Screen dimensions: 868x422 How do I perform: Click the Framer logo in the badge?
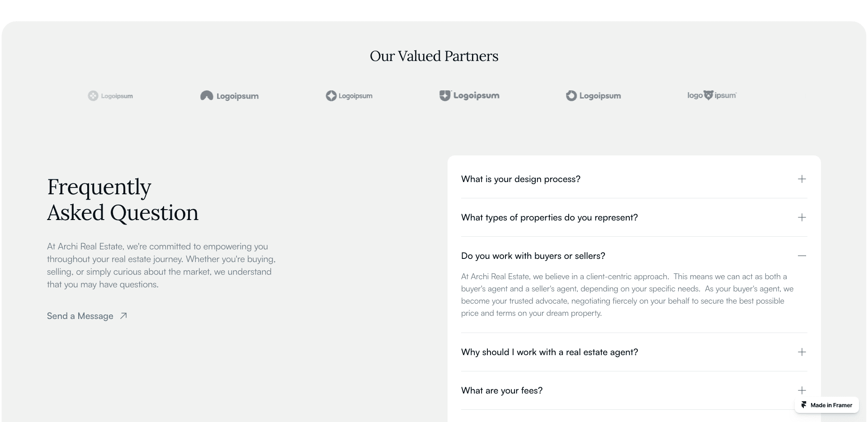804,405
